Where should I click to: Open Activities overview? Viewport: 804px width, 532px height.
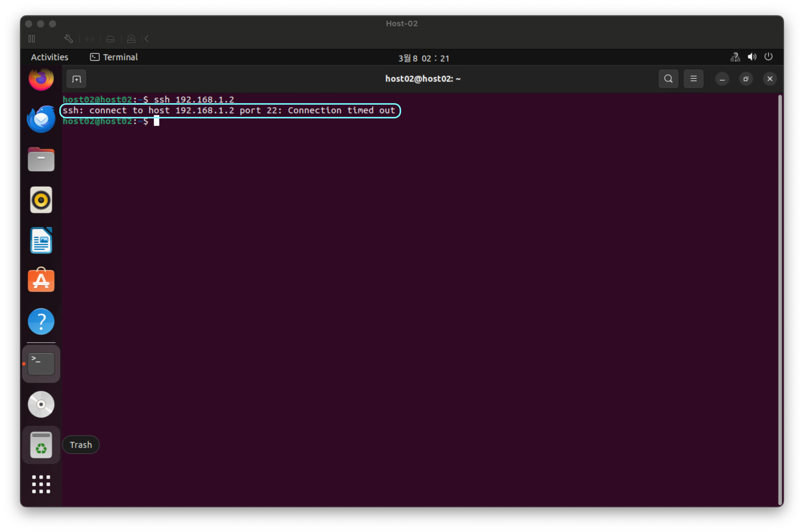(50, 57)
